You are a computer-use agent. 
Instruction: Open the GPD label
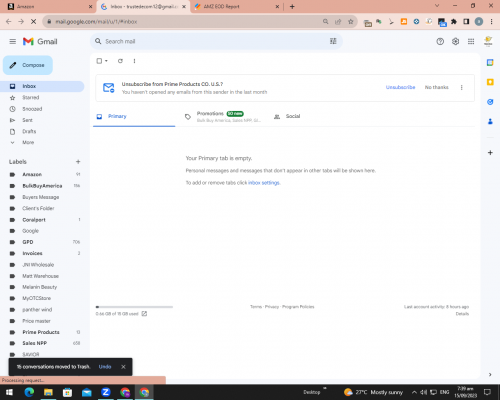click(x=28, y=242)
